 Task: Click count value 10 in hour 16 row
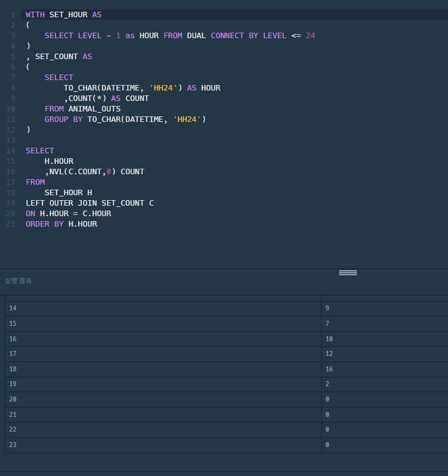tap(329, 339)
